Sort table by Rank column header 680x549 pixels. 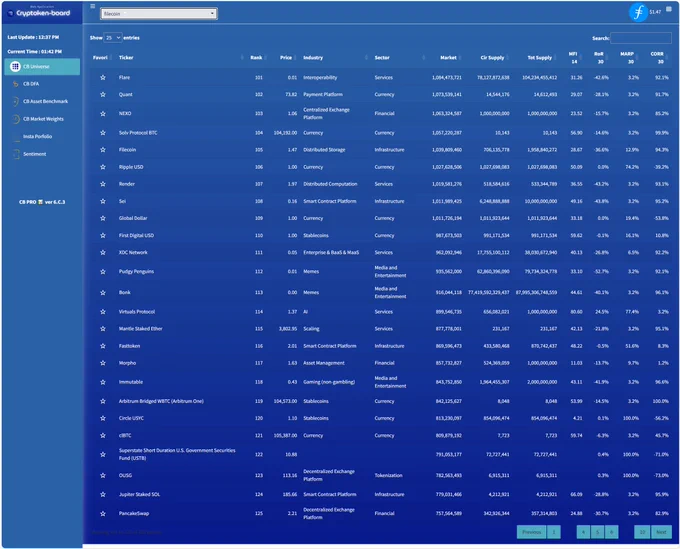pos(257,58)
